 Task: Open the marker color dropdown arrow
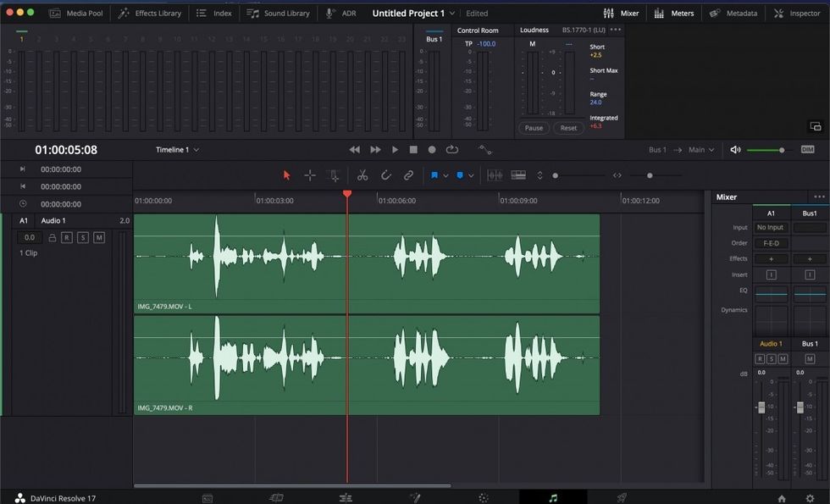pyautogui.click(x=471, y=176)
